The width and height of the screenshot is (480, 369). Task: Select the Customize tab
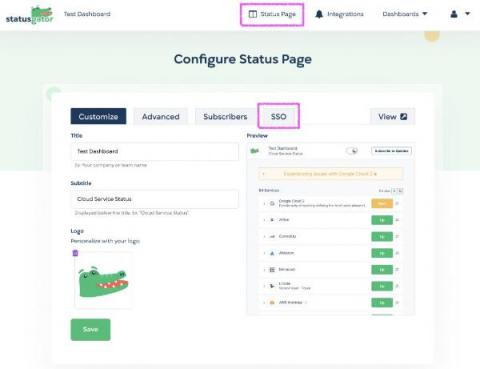tap(98, 116)
